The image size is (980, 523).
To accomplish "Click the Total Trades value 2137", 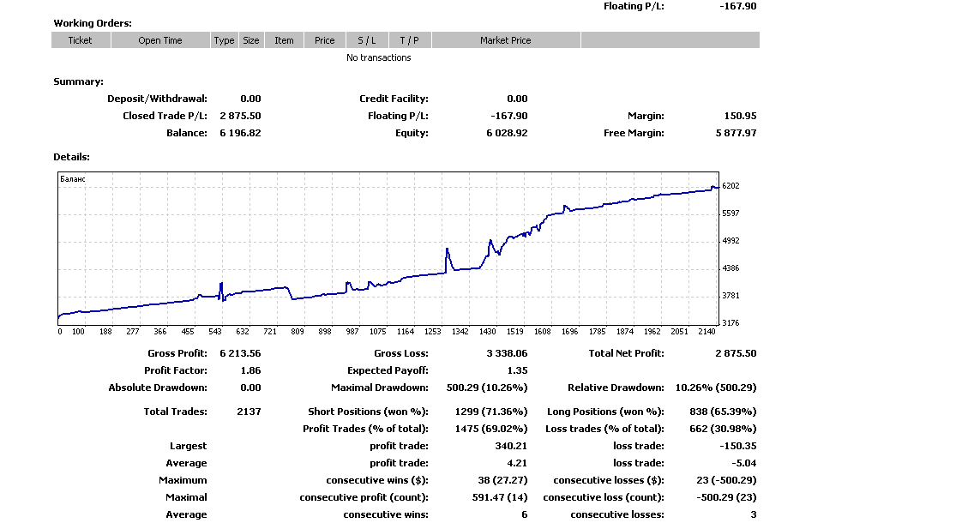I will (x=249, y=412).
